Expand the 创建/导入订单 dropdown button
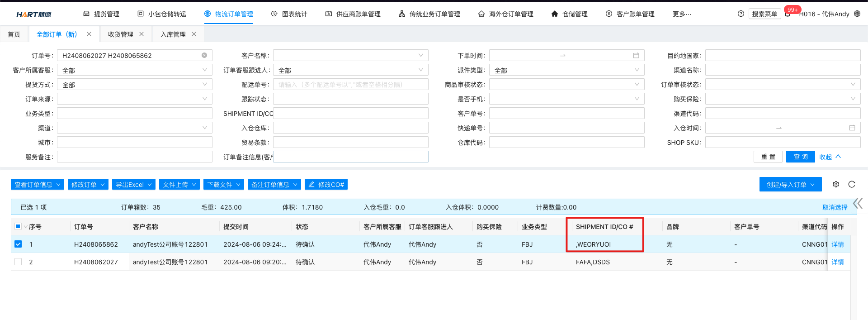This screenshot has height=320, width=868. 790,185
